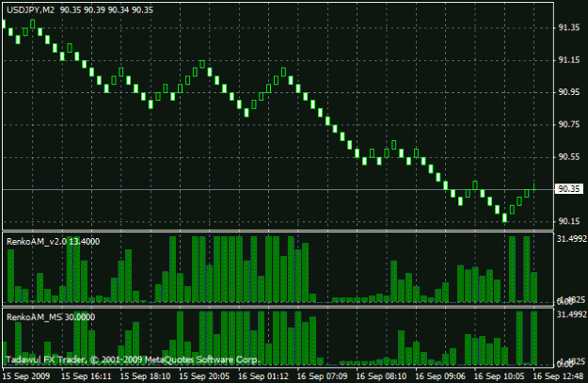
Task: Click the 15 Sep 2009 time axis label
Action: pos(26,375)
